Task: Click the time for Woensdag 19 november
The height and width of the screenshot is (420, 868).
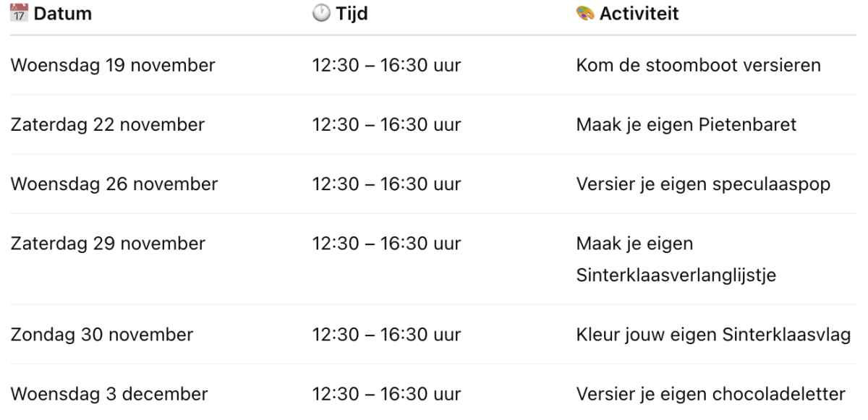Action: click(386, 65)
